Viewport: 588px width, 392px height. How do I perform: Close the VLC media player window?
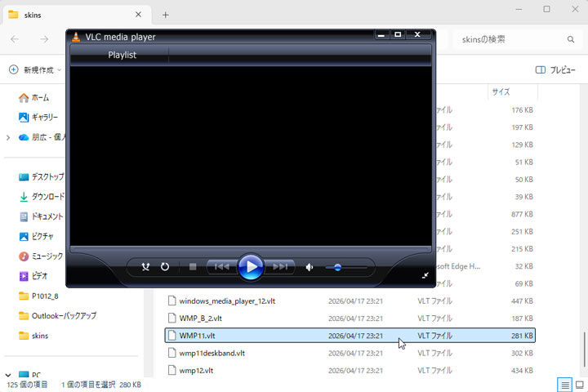pyautogui.click(x=417, y=35)
